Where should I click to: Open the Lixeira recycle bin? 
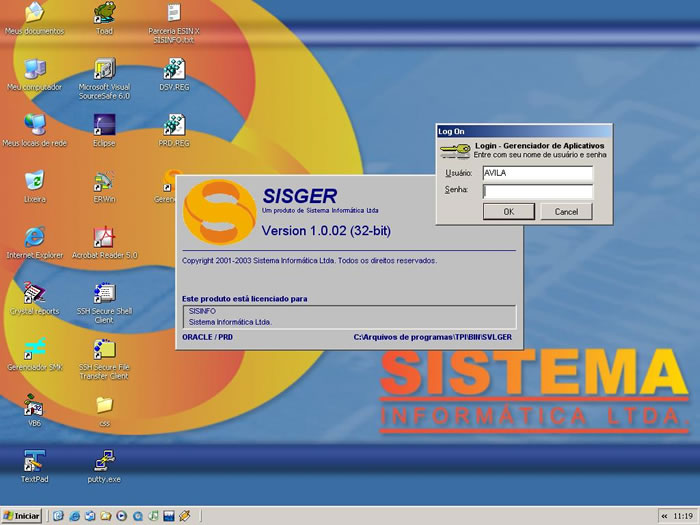click(34, 186)
